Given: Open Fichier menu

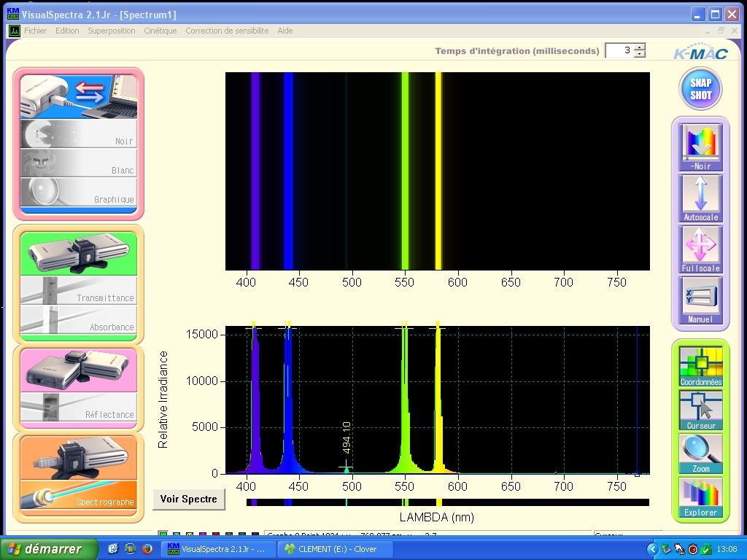Looking at the screenshot, I should (35, 31).
